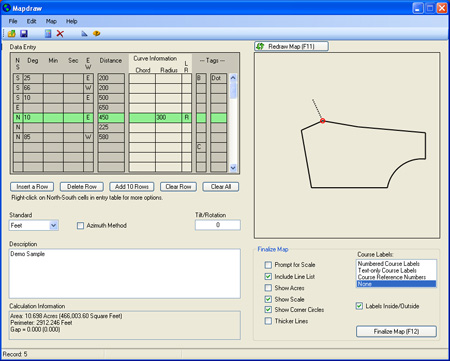450x361 pixels.
Task: Click the Record: 5 status bar entry
Action: click(x=15, y=354)
